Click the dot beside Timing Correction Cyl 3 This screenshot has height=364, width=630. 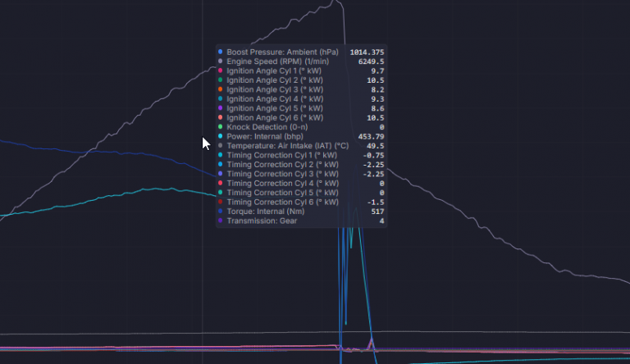(220, 174)
